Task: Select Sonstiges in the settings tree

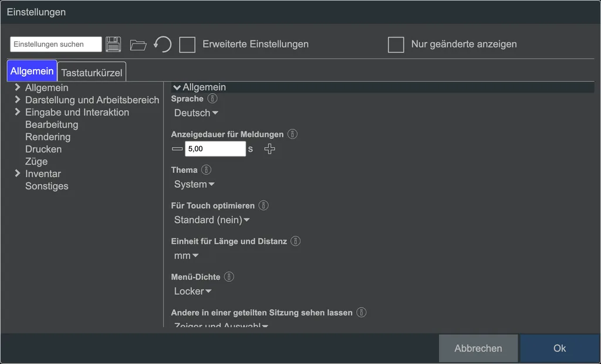Action: click(47, 186)
